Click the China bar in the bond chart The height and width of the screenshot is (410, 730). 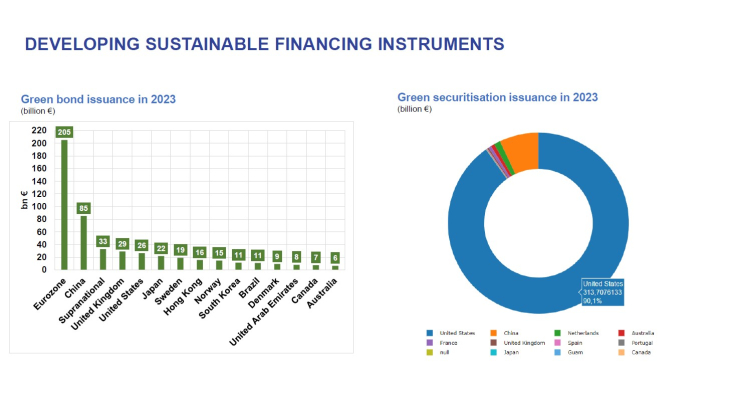(x=84, y=242)
